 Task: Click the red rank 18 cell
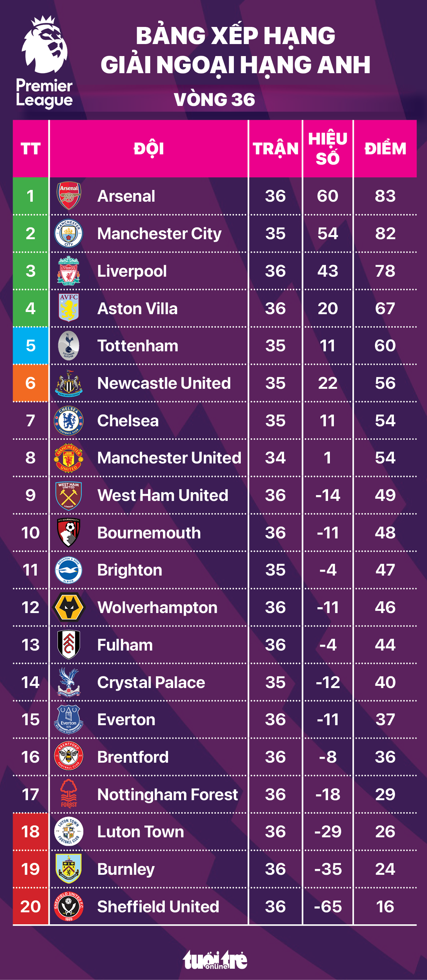click(x=31, y=831)
